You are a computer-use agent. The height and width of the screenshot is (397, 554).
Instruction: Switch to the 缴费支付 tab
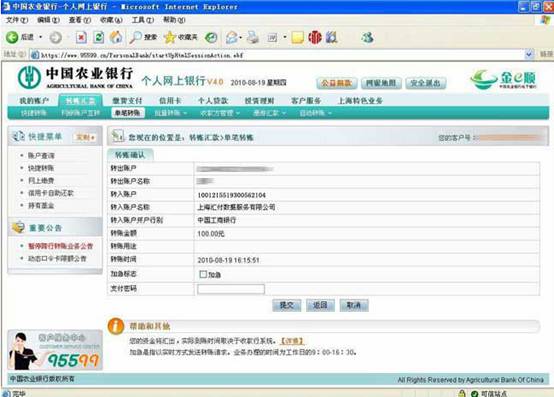128,101
